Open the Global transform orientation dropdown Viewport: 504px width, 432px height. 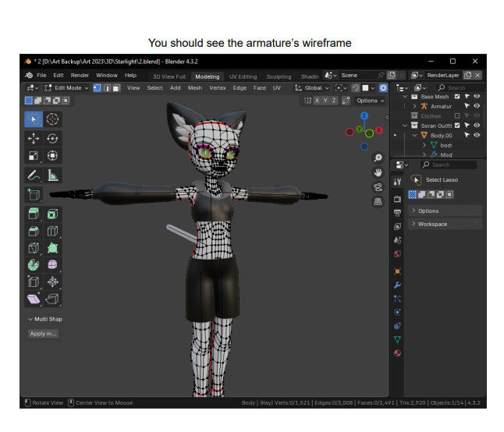316,88
